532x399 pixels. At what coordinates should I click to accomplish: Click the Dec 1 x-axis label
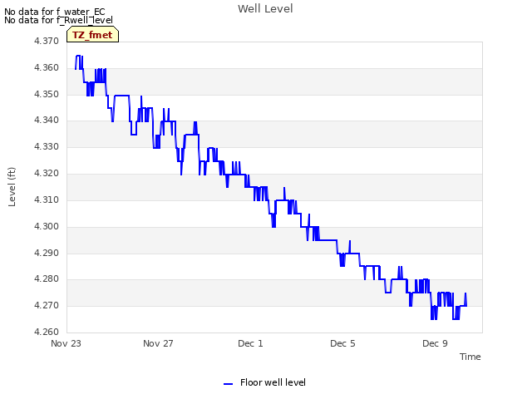click(250, 343)
